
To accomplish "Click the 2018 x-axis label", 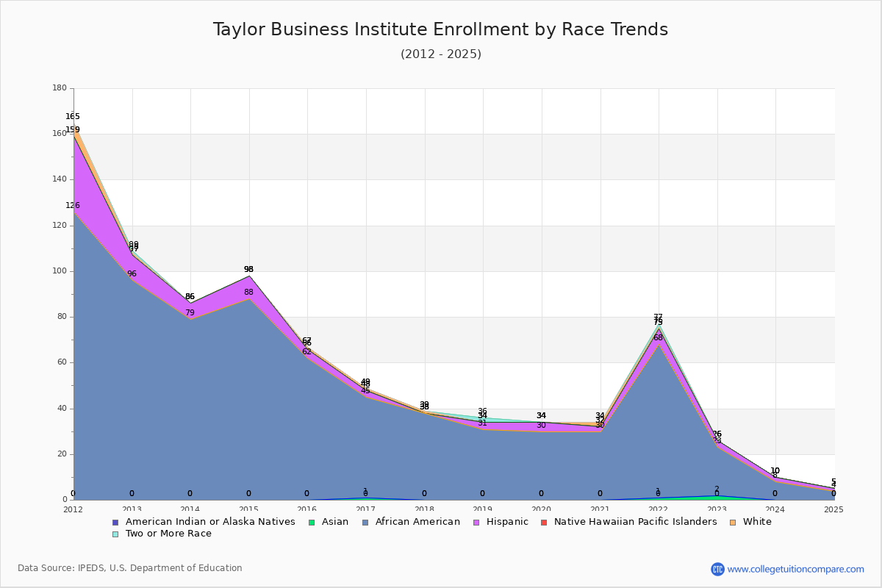I will (x=424, y=509).
